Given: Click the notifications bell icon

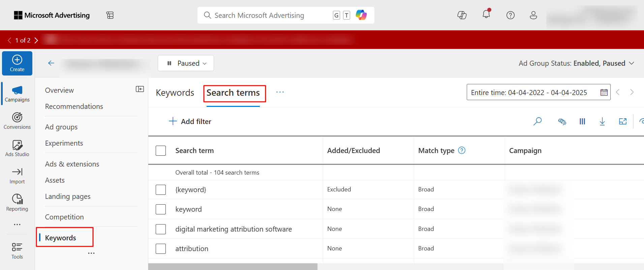Looking at the screenshot, I should 486,14.
